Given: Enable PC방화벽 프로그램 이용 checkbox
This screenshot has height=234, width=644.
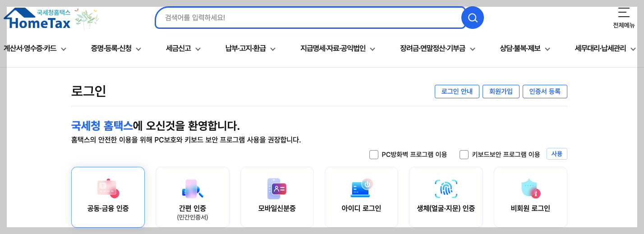Looking at the screenshot, I should 373,155.
